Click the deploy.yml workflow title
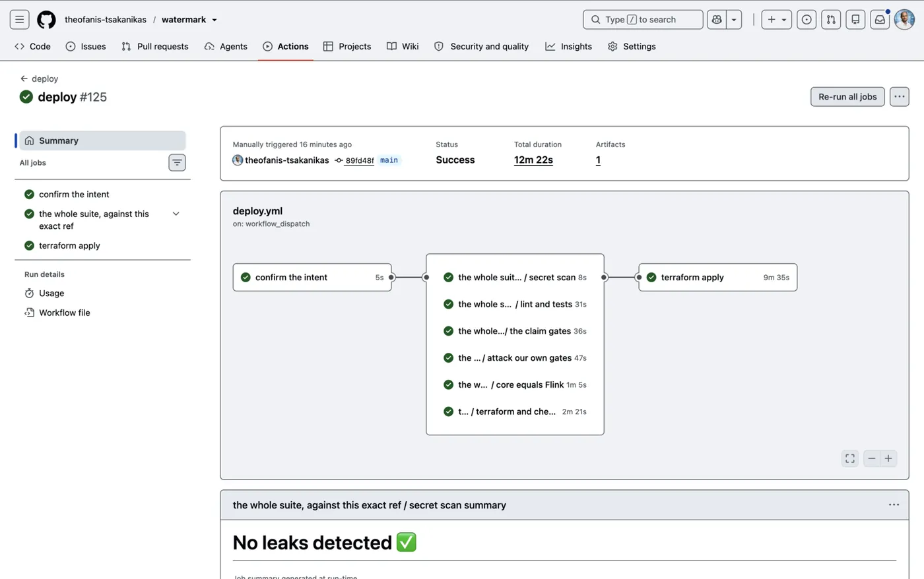Viewport: 924px width, 579px height. tap(257, 211)
